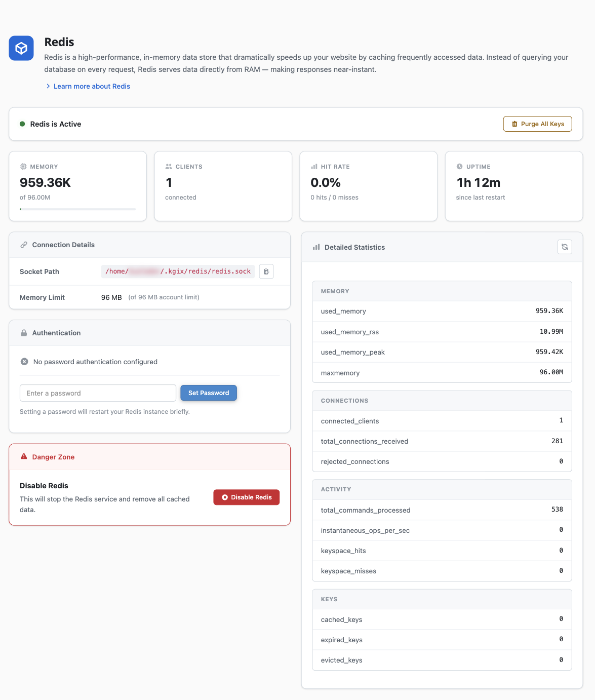
Task: Click the Set Password button
Action: click(209, 393)
